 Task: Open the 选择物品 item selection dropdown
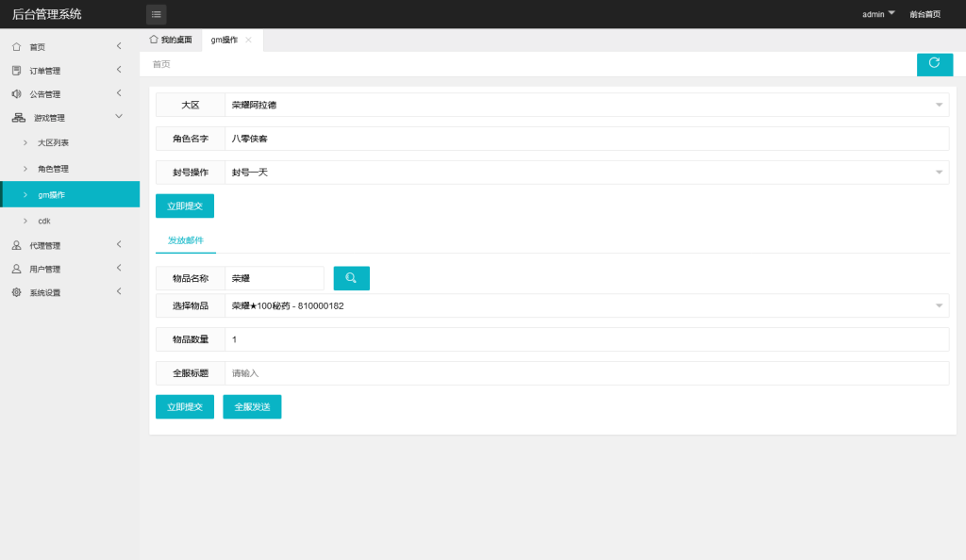938,305
